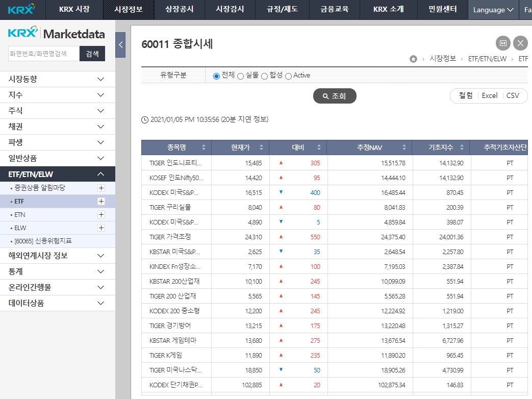Screen dimensions: 532x399
Task: Open the 상장공시 top menu
Action: coord(180,10)
